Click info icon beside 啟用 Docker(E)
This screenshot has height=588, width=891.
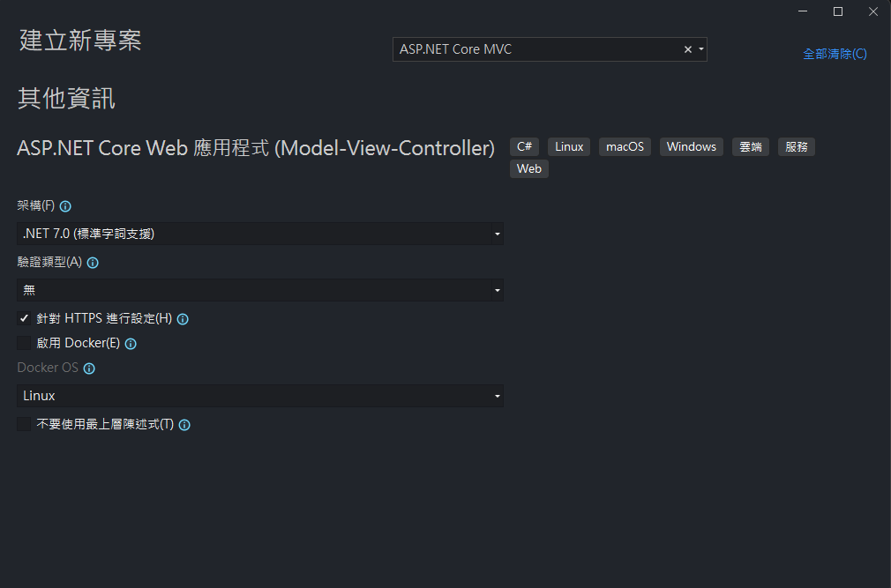tap(131, 344)
